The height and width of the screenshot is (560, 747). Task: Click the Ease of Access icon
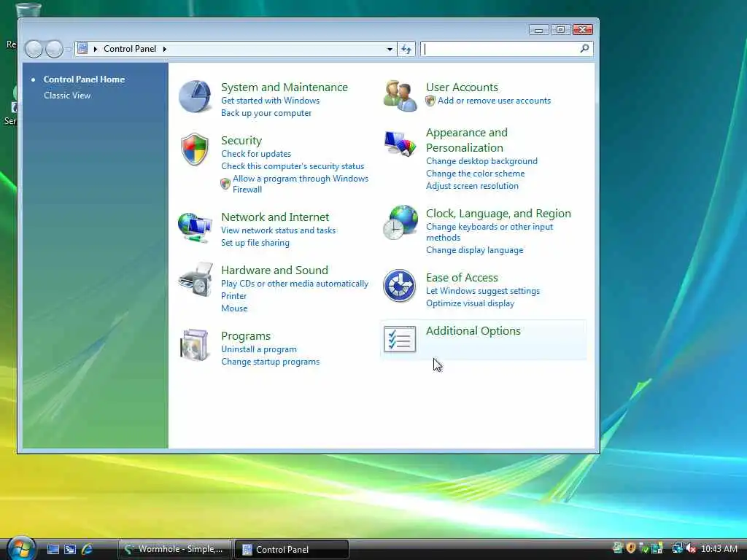(399, 286)
